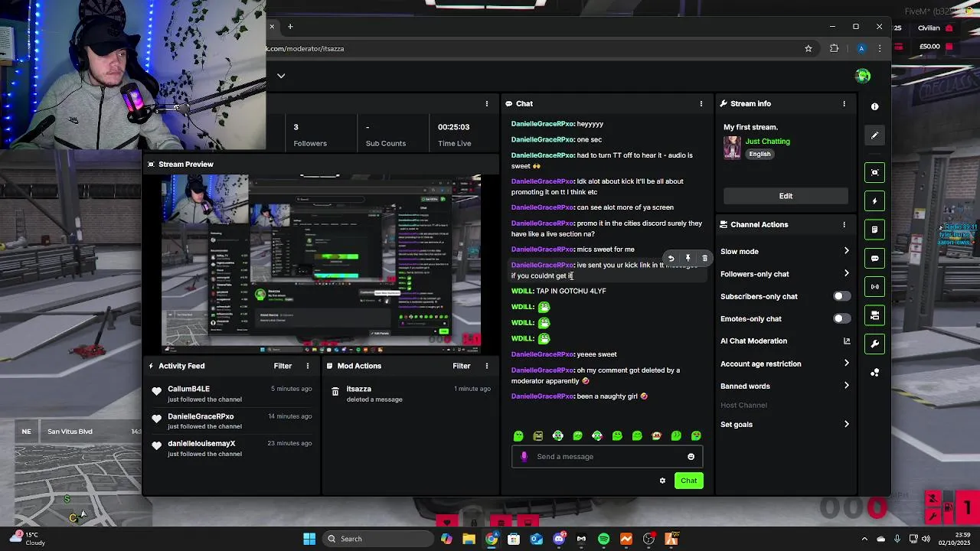Viewport: 980px width, 551px height.
Task: Click the screen capture icon in sidebar
Action: click(x=875, y=172)
